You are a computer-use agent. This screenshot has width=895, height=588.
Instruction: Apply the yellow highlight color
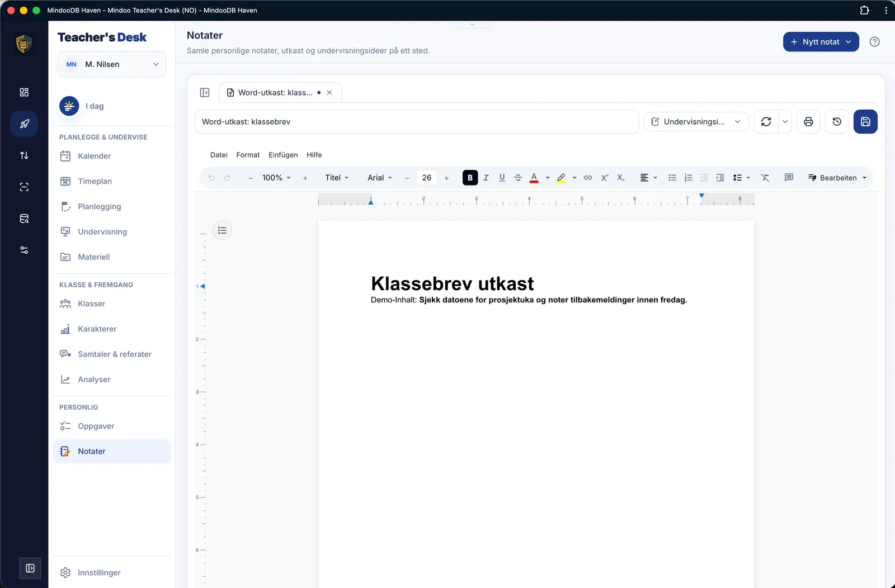point(561,178)
